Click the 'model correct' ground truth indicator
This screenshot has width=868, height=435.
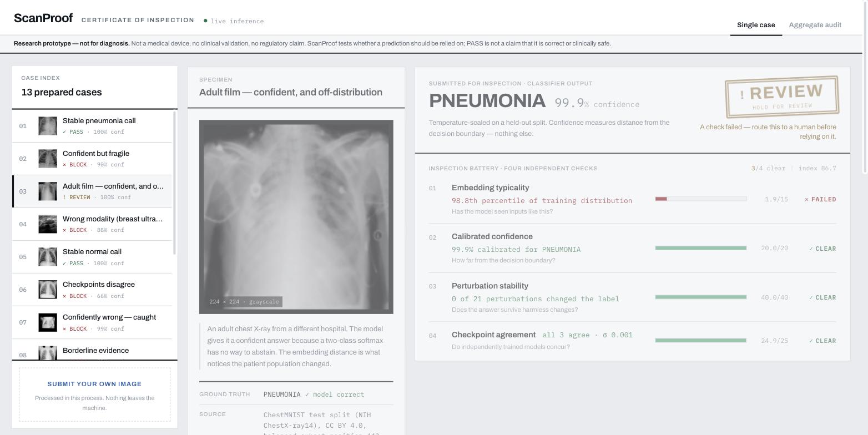(x=335, y=394)
